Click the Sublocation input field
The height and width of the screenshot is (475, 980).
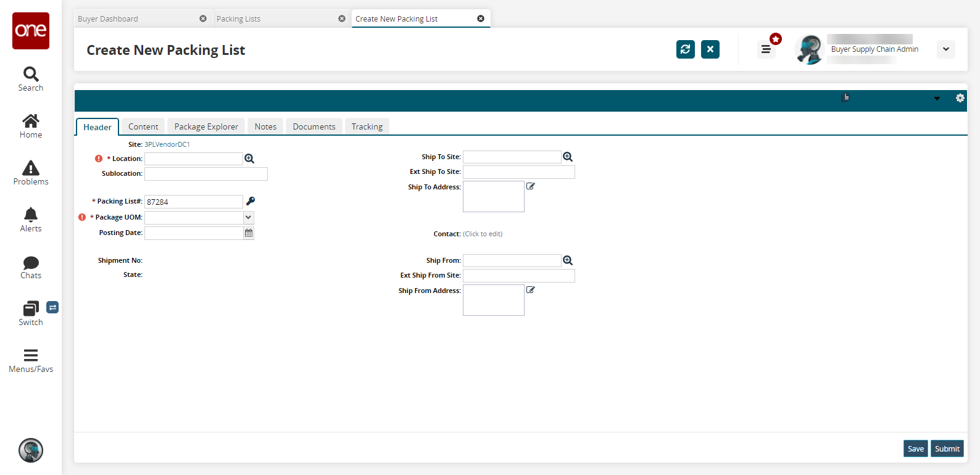(206, 174)
